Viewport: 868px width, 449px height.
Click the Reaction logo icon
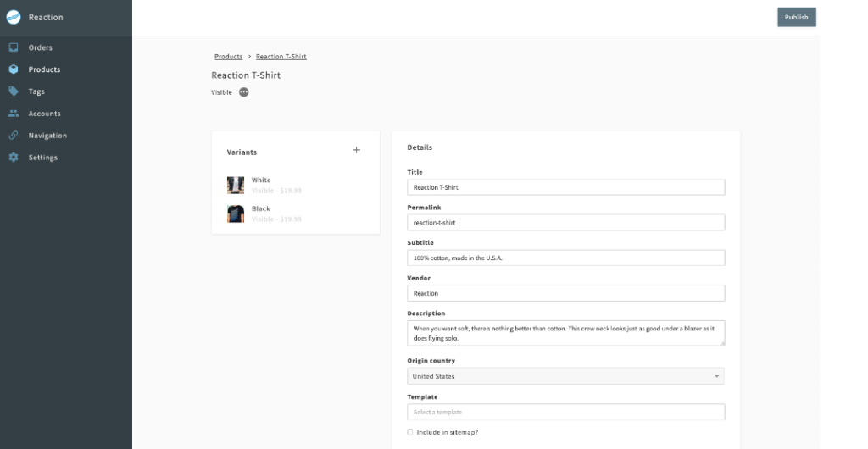point(14,17)
